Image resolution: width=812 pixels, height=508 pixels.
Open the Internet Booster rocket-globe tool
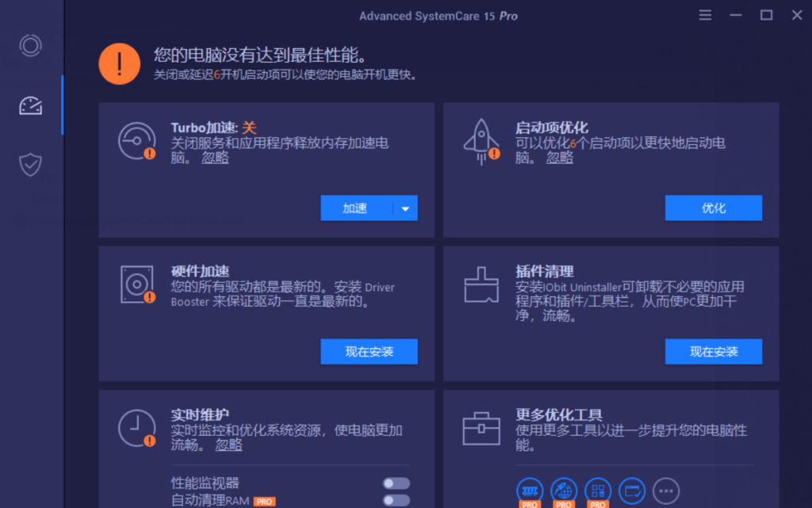pyautogui.click(x=564, y=491)
